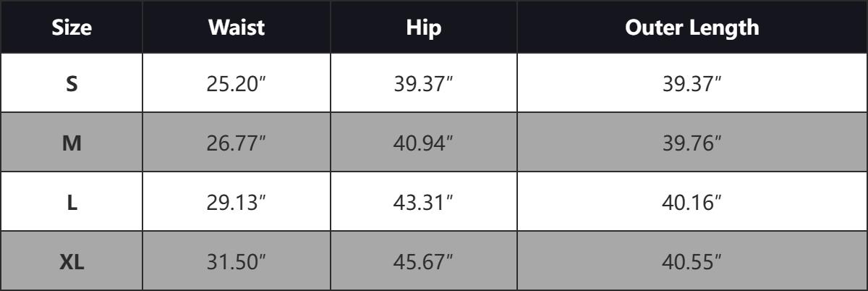Click the 29.13″ waist value
The width and height of the screenshot is (868, 291).
(x=237, y=203)
